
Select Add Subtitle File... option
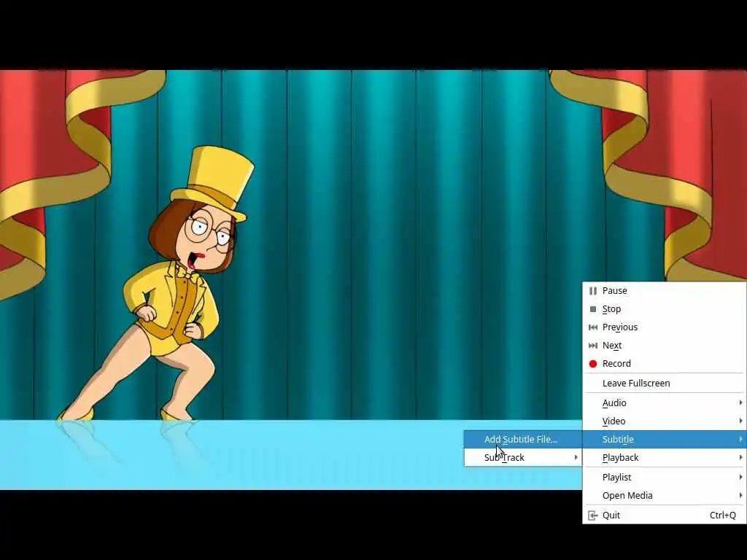(522, 440)
